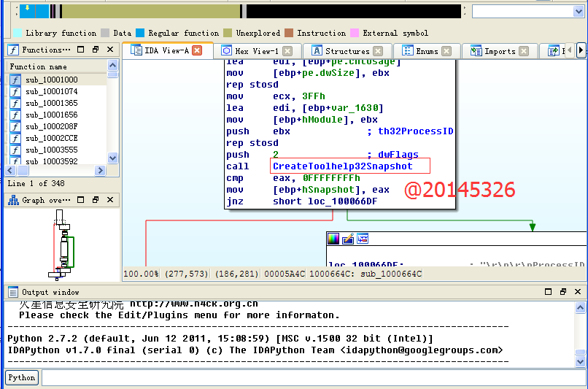Image resolution: width=588 pixels, height=389 pixels.
Task: Select sub_10002CCE in the Functions list
Action: [51, 138]
